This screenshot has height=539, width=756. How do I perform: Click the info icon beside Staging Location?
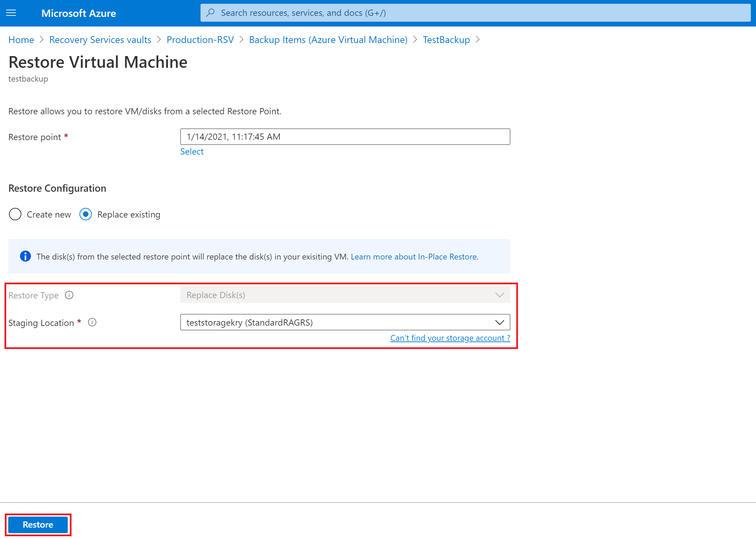click(x=92, y=322)
